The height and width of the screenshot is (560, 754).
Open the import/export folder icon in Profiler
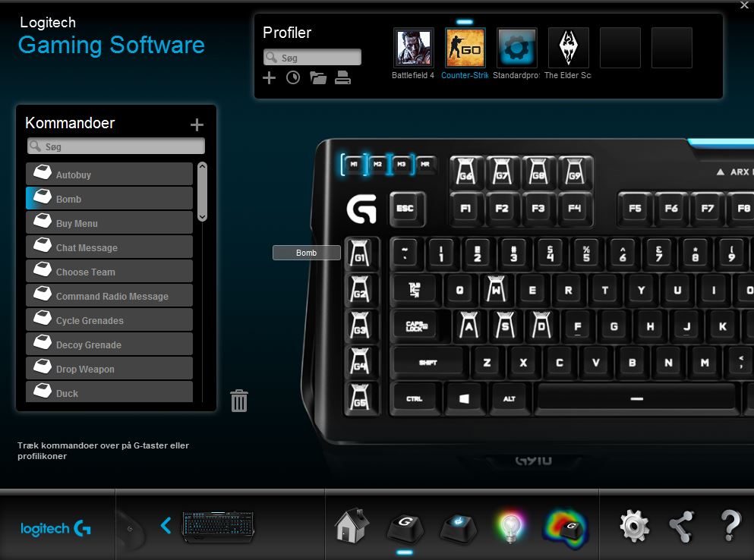[318, 77]
